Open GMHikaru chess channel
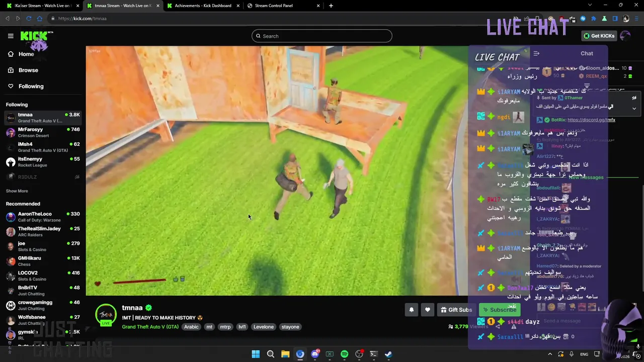Image resolution: width=644 pixels, height=362 pixels. point(43,261)
